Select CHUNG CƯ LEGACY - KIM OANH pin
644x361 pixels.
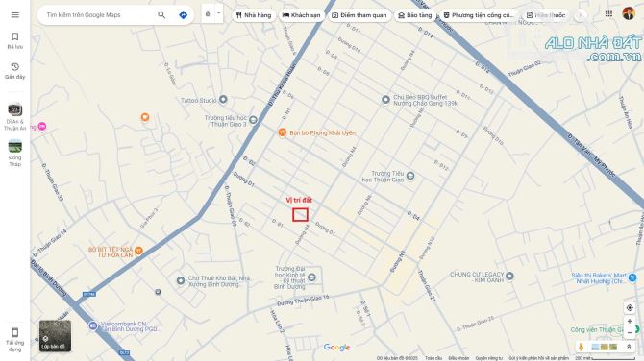pos(509,276)
